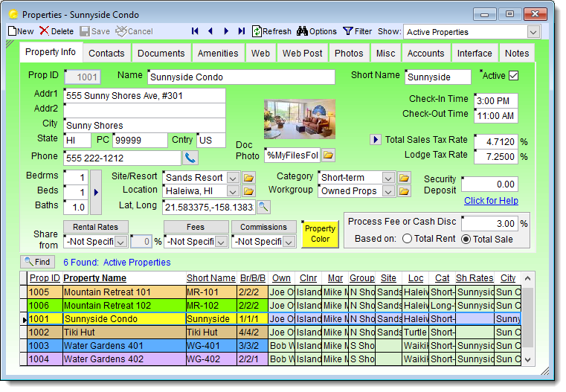This screenshot has width=566, height=392.
Task: Go to the next record
Action: click(226, 31)
